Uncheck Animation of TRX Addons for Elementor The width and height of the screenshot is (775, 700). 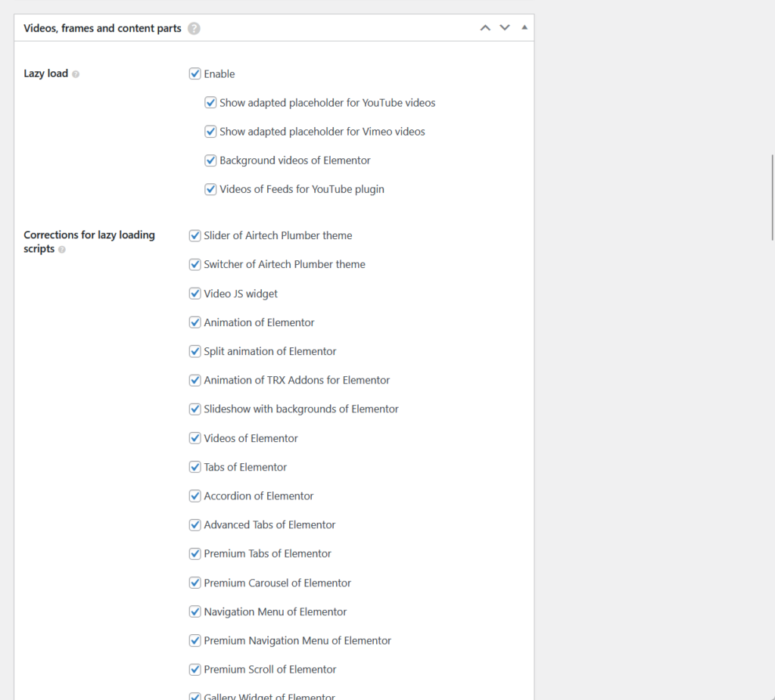pos(195,380)
